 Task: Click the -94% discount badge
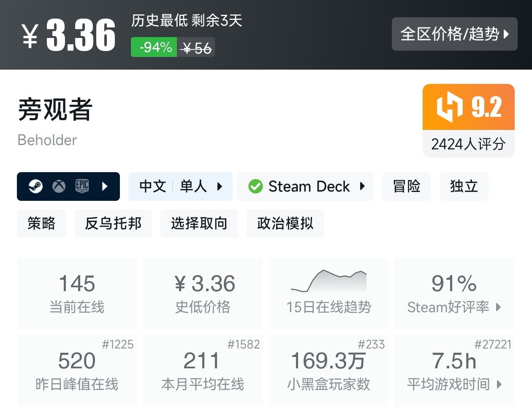tap(154, 47)
